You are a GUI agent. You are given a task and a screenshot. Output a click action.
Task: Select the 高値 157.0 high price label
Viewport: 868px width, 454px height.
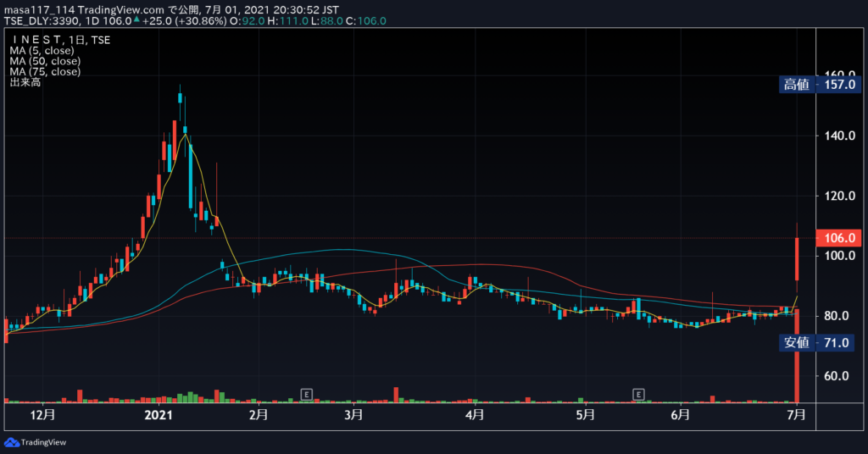821,85
